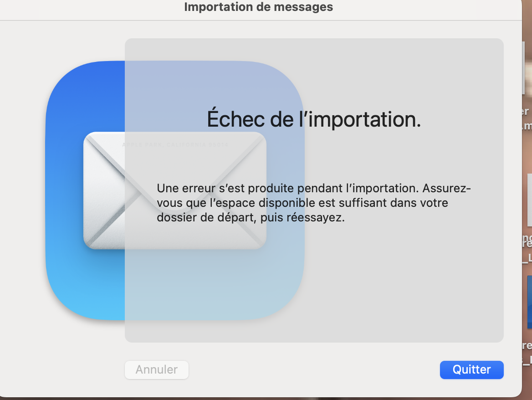This screenshot has width=532, height=400.
Task: Select the white document icon on the desktop
Action: pos(529,201)
